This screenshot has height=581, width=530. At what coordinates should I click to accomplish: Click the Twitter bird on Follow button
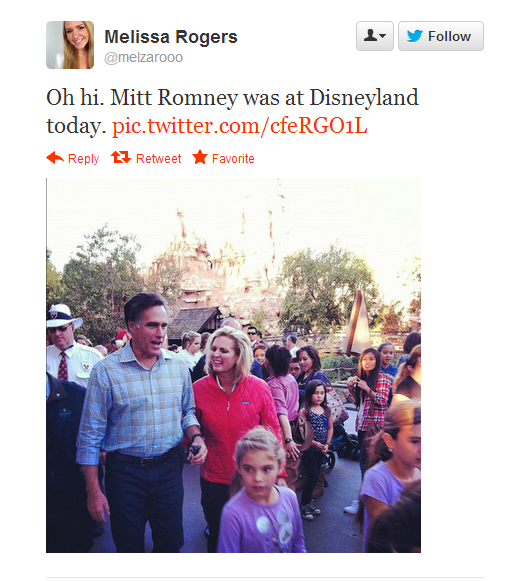pyautogui.click(x=414, y=36)
